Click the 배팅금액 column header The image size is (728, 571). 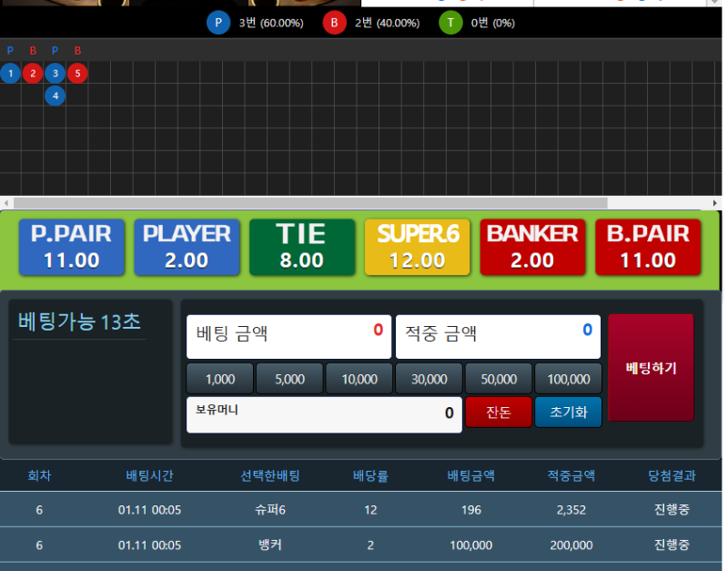pyautogui.click(x=470, y=475)
